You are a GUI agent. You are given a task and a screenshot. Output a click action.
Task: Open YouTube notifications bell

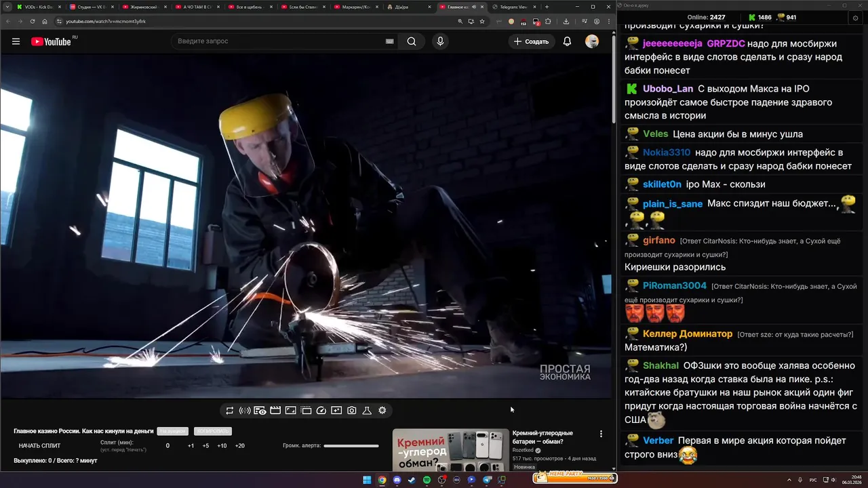tap(567, 41)
